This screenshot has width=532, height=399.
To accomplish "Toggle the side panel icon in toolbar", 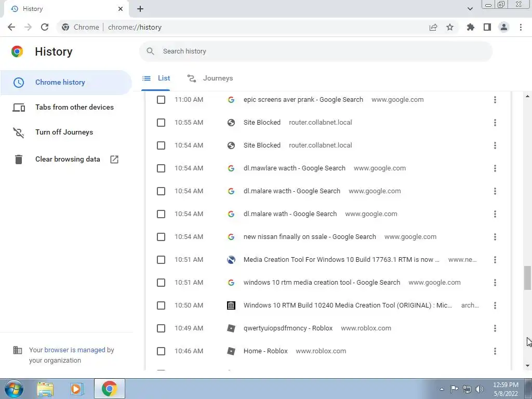I will coord(487,27).
